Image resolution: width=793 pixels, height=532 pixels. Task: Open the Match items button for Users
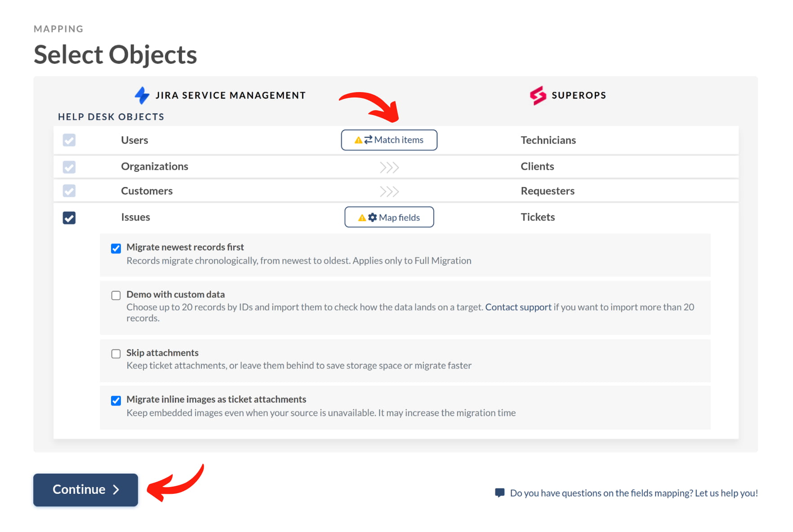(389, 140)
